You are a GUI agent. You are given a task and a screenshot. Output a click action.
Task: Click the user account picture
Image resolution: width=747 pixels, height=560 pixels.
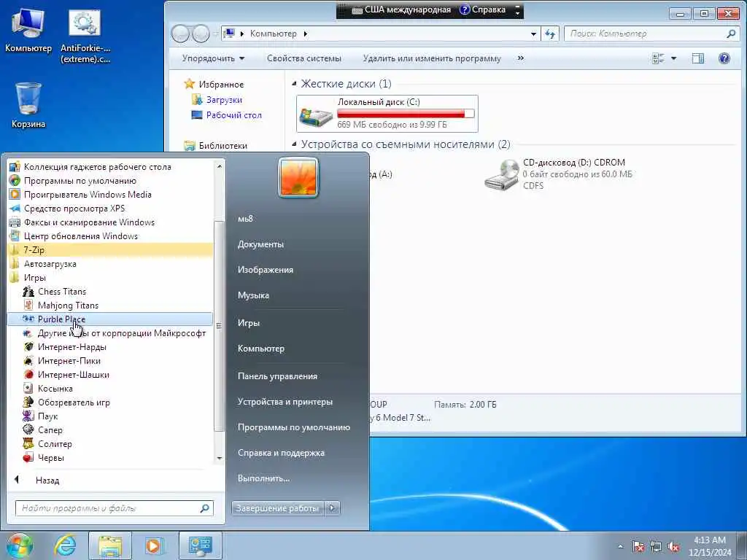coord(298,177)
